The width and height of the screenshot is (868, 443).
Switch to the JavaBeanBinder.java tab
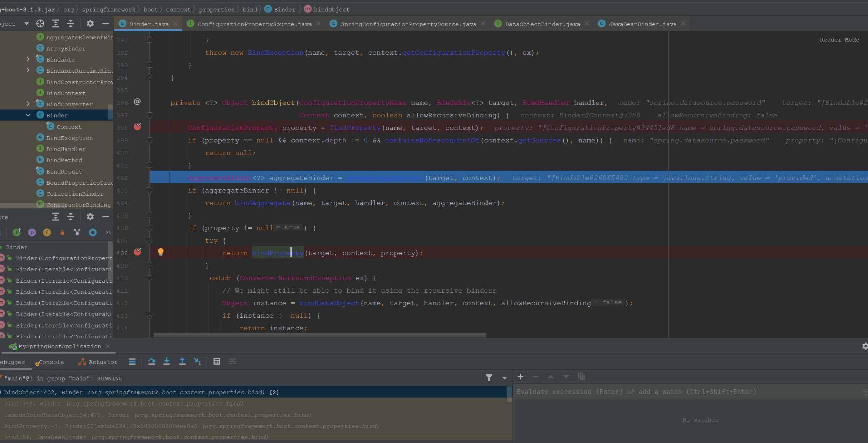click(642, 24)
